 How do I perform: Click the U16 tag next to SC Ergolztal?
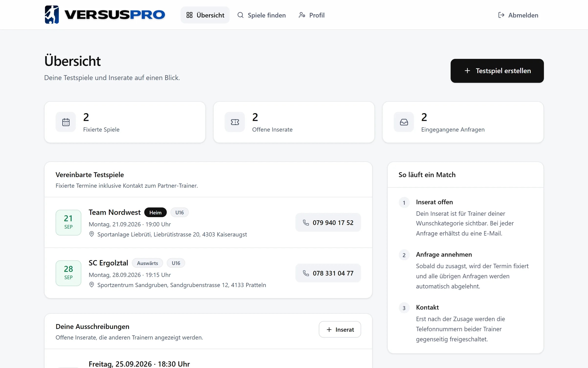(176, 263)
